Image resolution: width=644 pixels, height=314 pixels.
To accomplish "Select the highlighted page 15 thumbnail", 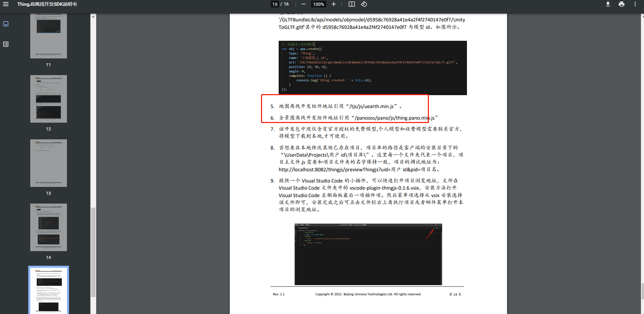I will pyautogui.click(x=49, y=290).
